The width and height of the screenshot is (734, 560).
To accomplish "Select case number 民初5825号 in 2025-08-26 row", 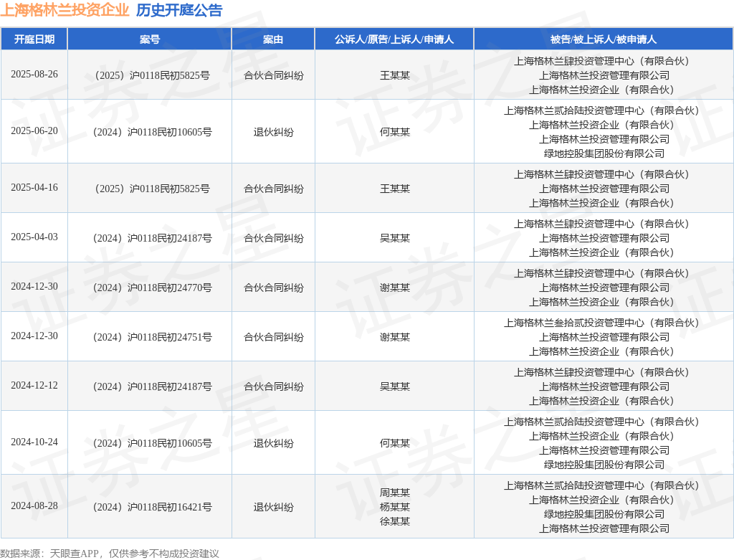I will click(x=152, y=75).
